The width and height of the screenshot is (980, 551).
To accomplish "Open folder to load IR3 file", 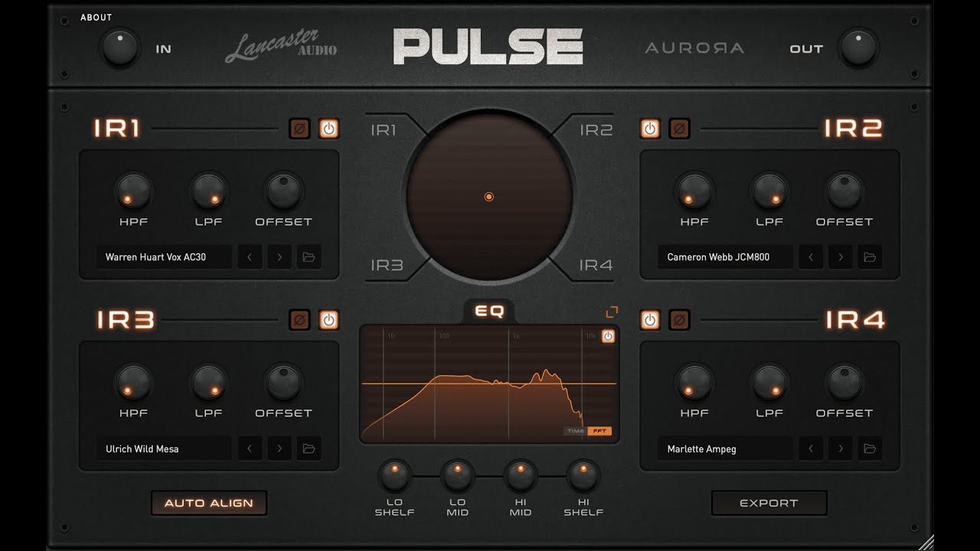I will coord(309,448).
